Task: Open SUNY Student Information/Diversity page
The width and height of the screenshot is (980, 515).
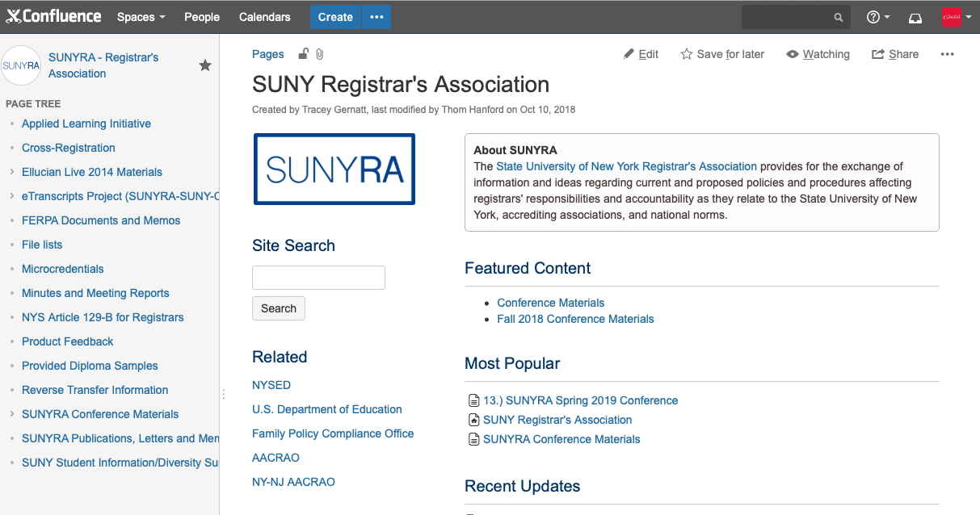Action: click(x=120, y=463)
